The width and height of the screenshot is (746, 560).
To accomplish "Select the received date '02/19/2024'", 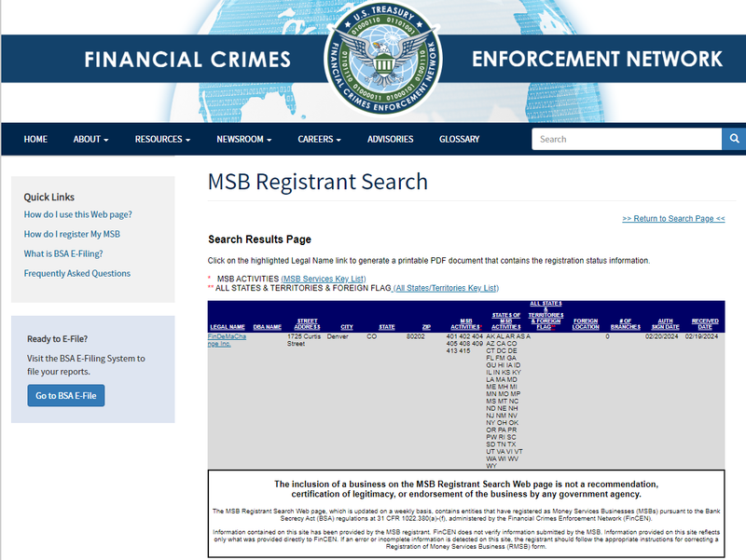I will coord(702,336).
